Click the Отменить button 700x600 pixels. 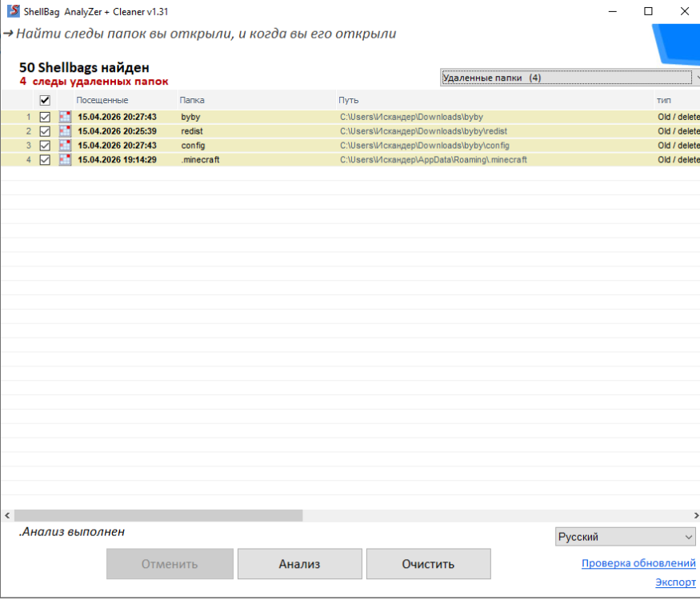(170, 564)
